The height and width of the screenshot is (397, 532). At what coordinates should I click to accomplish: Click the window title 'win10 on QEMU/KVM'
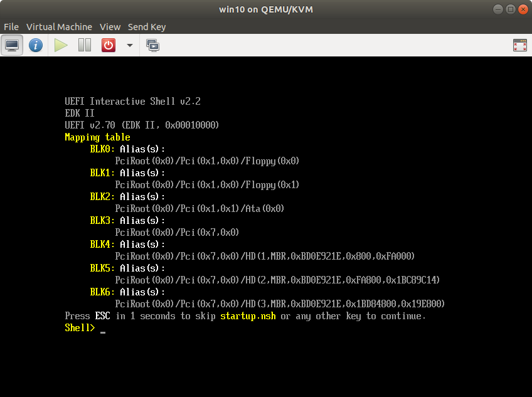pyautogui.click(x=265, y=9)
